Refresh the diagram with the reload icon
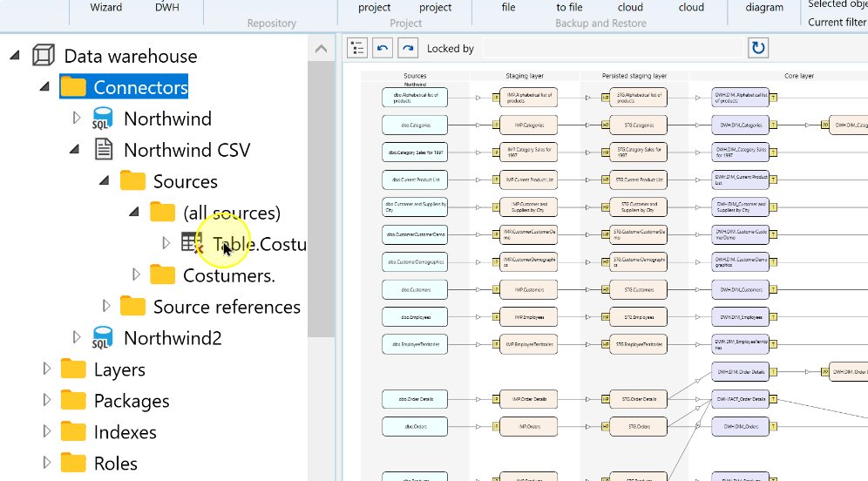868x481 pixels. (758, 48)
